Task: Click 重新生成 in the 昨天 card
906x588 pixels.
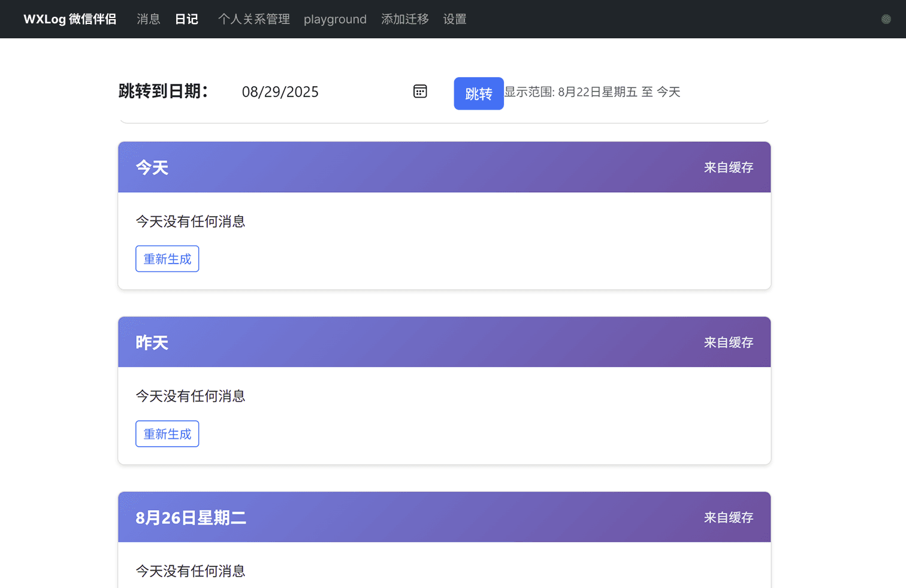Action: tap(167, 434)
